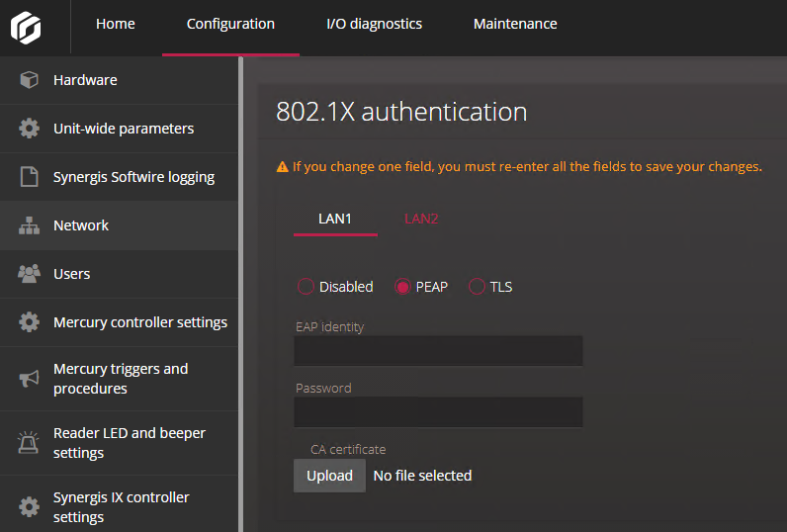The height and width of the screenshot is (532, 787).
Task: Open Hardware in the sidebar
Action: (x=120, y=80)
